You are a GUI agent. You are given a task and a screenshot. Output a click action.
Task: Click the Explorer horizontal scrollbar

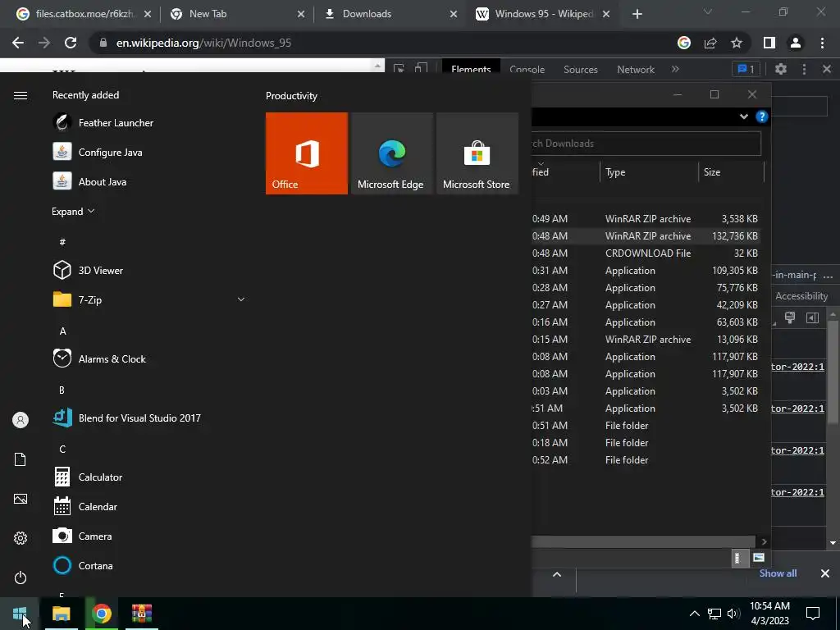coord(643,541)
